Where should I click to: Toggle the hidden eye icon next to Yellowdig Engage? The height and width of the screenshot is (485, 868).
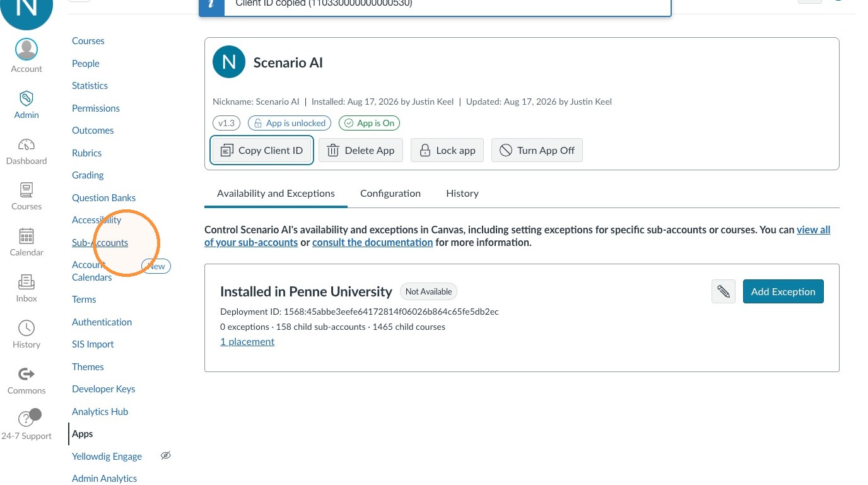click(x=166, y=455)
